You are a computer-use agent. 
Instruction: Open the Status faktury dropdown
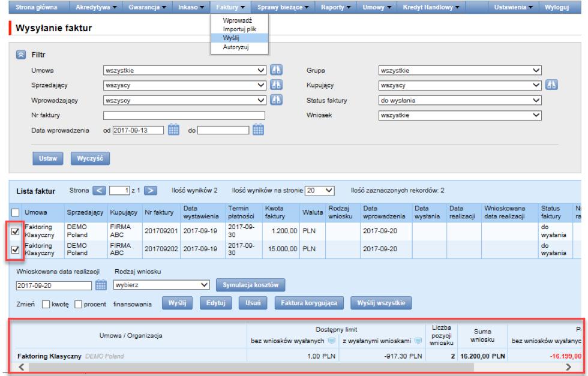click(x=460, y=100)
